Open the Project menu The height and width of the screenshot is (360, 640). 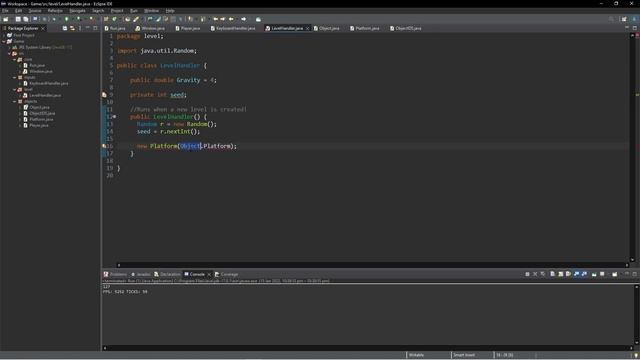pos(117,11)
